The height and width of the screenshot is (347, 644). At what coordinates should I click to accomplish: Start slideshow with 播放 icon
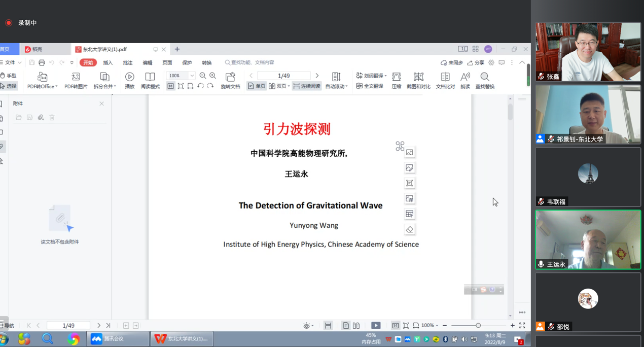130,77
